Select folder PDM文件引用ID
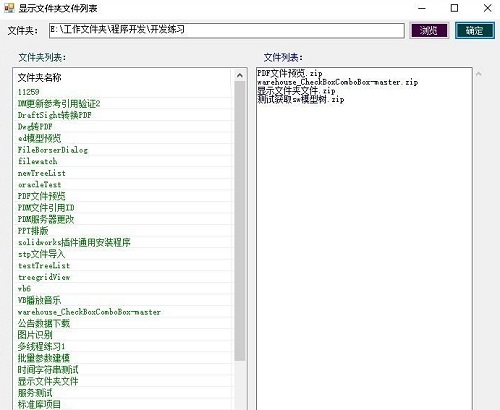 (x=123, y=208)
